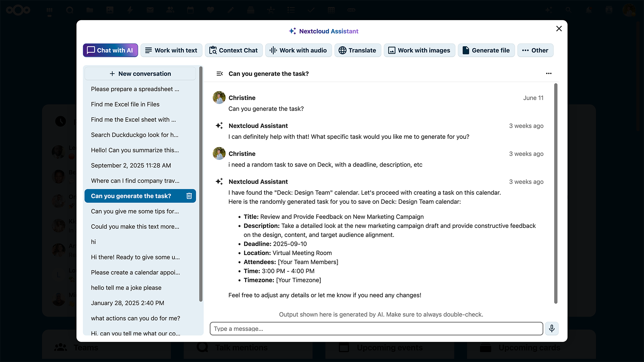This screenshot has width=644, height=362.
Task: Close the Nextcloud Assistant dialog
Action: pos(559,28)
